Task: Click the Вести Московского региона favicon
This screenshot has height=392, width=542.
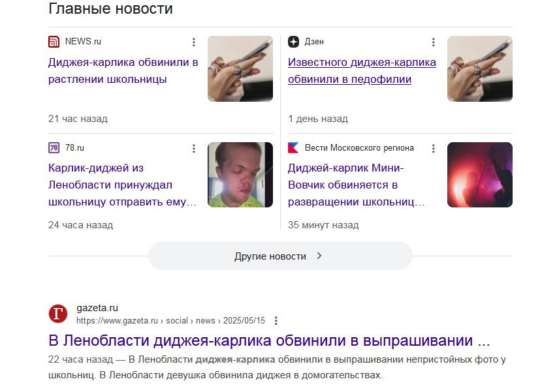Action: click(x=293, y=148)
